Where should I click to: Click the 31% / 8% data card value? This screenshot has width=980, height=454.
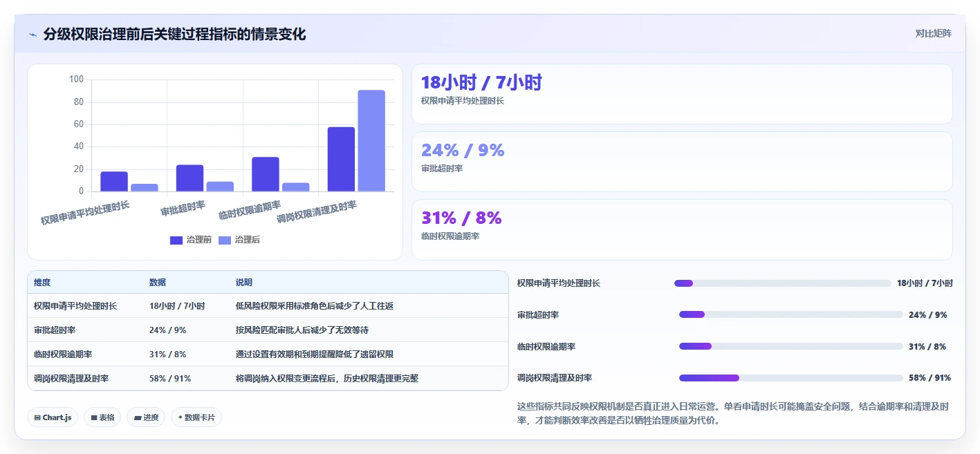461,218
